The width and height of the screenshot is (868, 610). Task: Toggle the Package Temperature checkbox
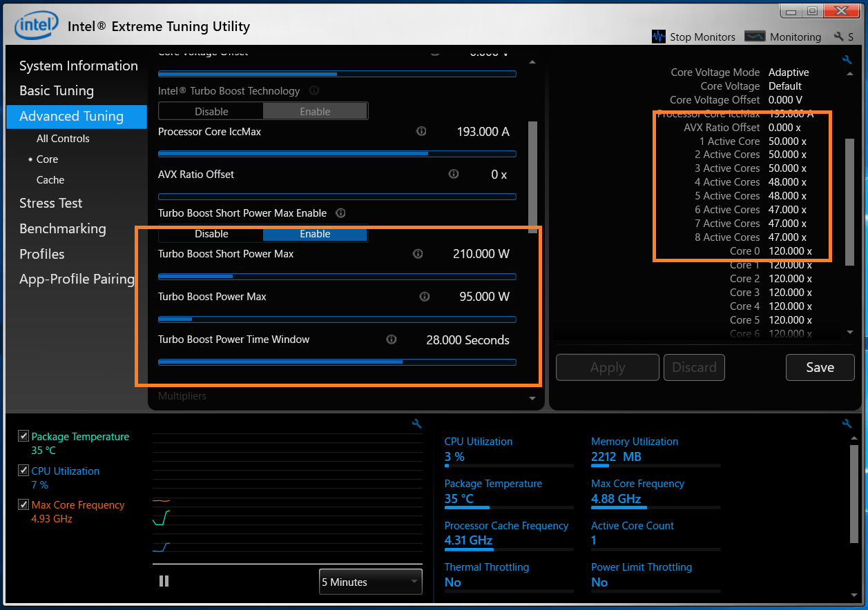[23, 436]
